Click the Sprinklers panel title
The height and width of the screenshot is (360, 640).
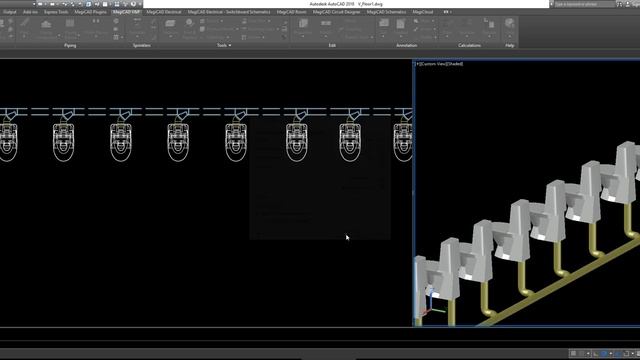[142, 45]
